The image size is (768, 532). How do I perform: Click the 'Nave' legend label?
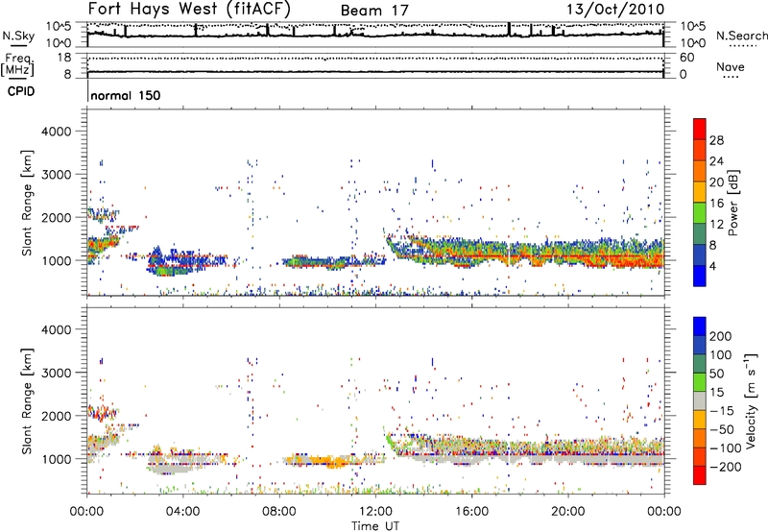731,67
